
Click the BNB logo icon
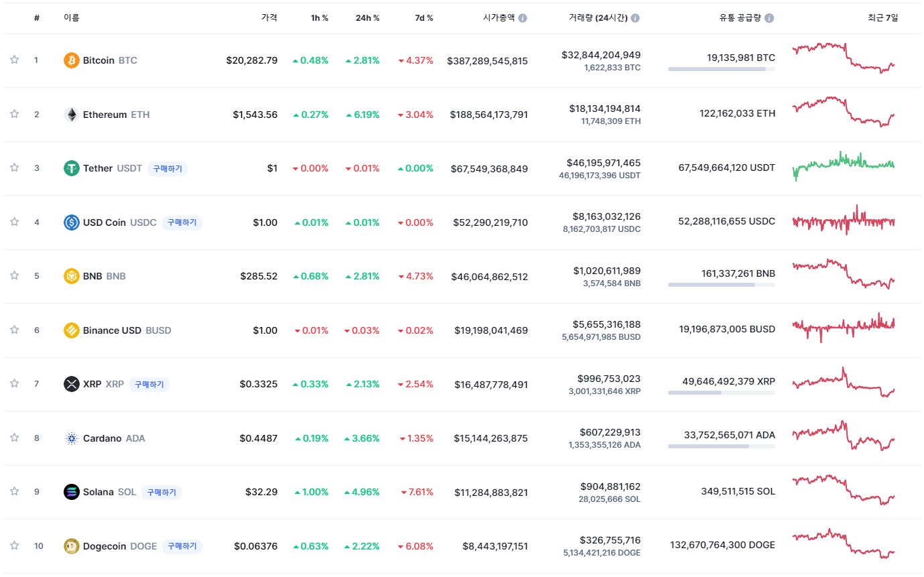(71, 276)
